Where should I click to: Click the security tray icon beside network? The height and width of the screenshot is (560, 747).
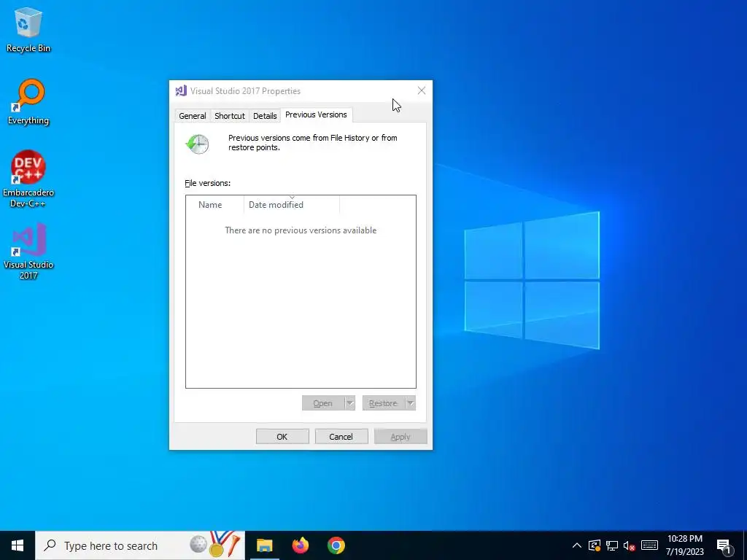pos(594,545)
